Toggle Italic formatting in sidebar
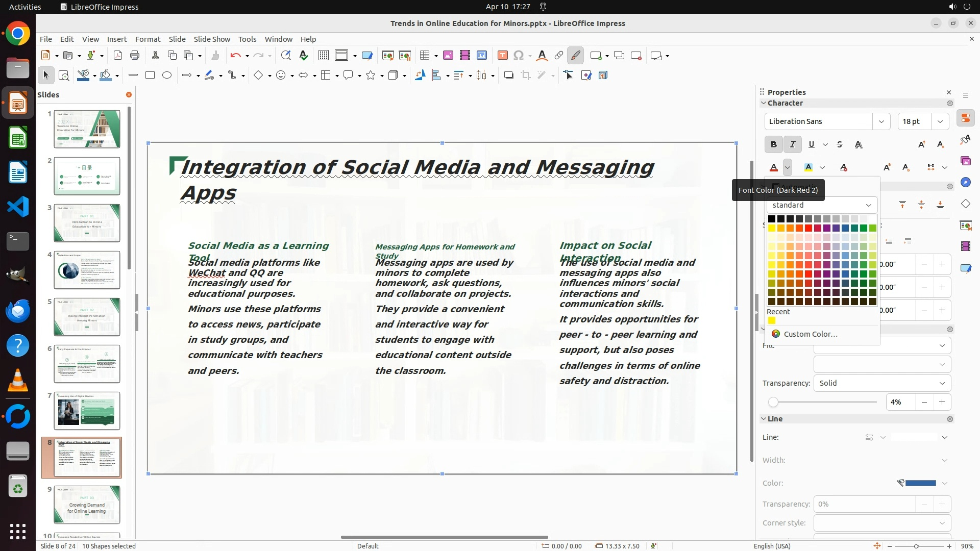 [792, 145]
